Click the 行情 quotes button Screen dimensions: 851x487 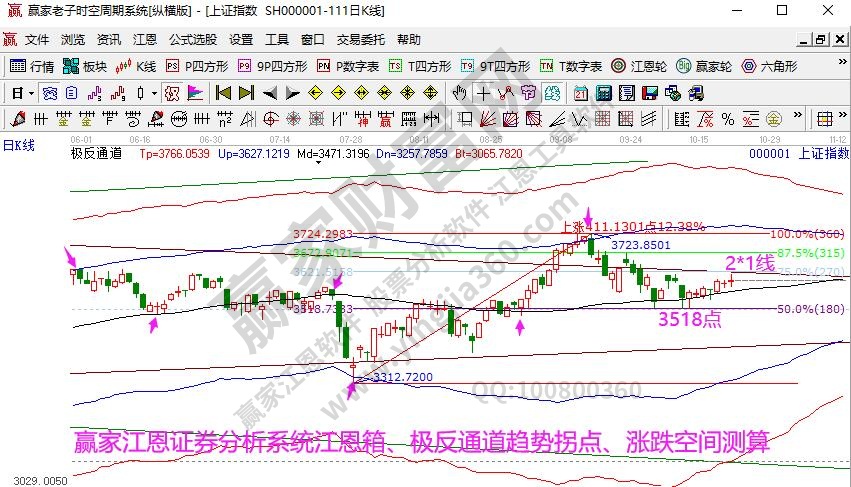pyautogui.click(x=32, y=67)
